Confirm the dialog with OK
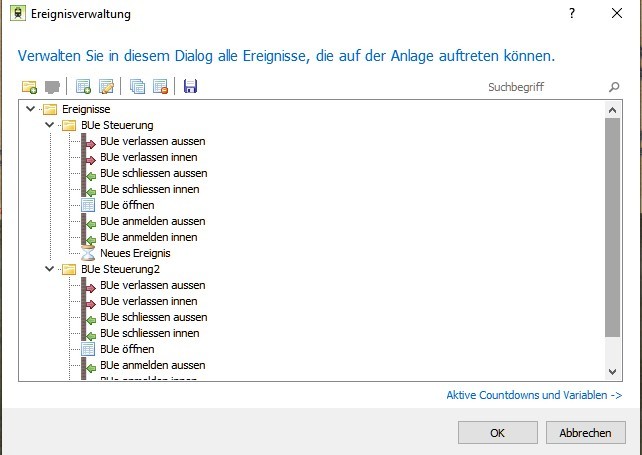Viewport: 642px width, 455px height. point(497,433)
